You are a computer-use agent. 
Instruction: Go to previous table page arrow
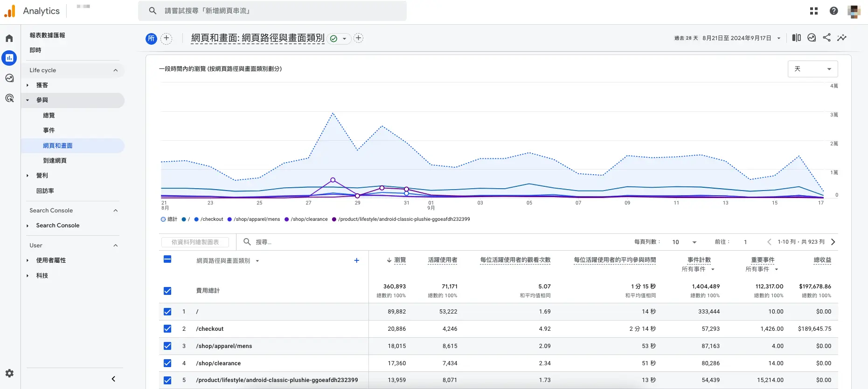[769, 242]
